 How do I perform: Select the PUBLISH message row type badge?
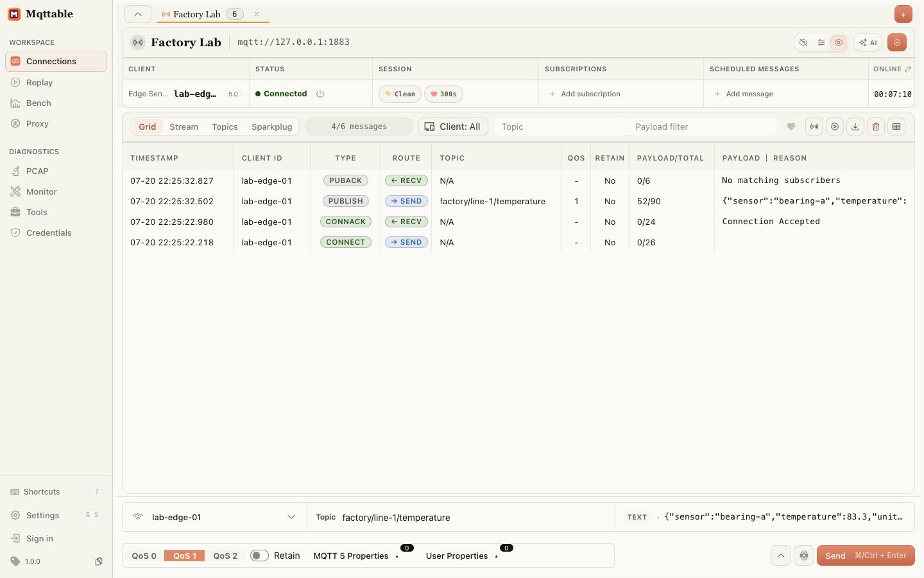345,201
